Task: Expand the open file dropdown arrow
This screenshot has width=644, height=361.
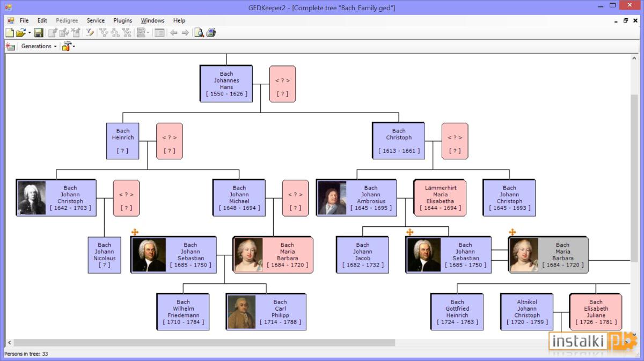Action: click(x=30, y=33)
